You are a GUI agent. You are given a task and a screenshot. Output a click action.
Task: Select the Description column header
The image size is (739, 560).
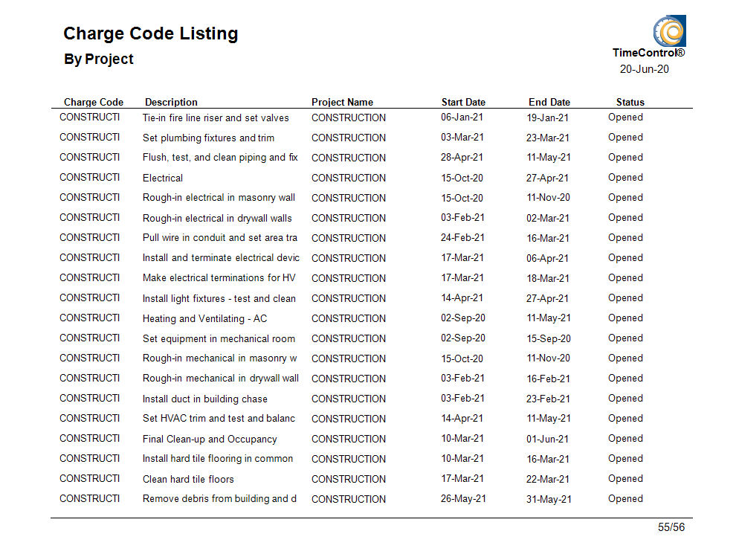171,102
